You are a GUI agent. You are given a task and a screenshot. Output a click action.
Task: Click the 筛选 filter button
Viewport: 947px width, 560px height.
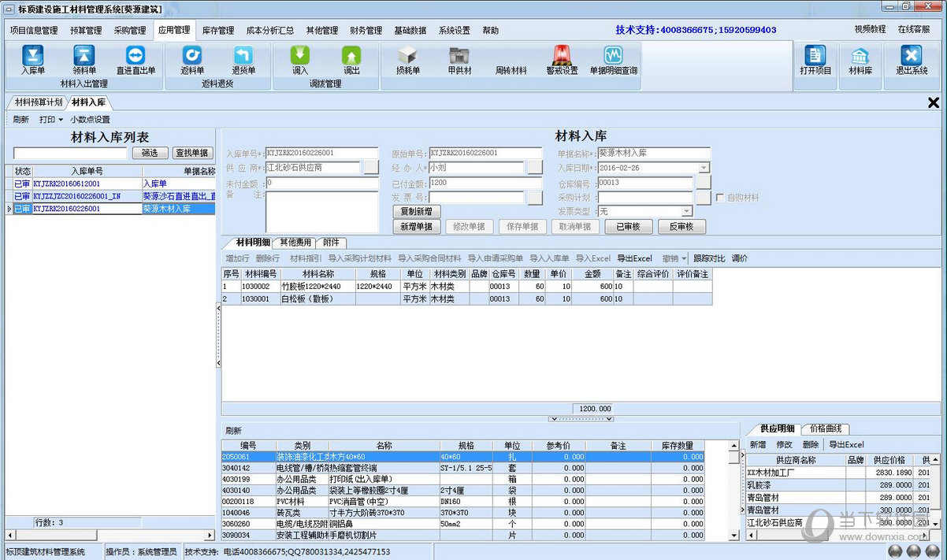coord(150,153)
